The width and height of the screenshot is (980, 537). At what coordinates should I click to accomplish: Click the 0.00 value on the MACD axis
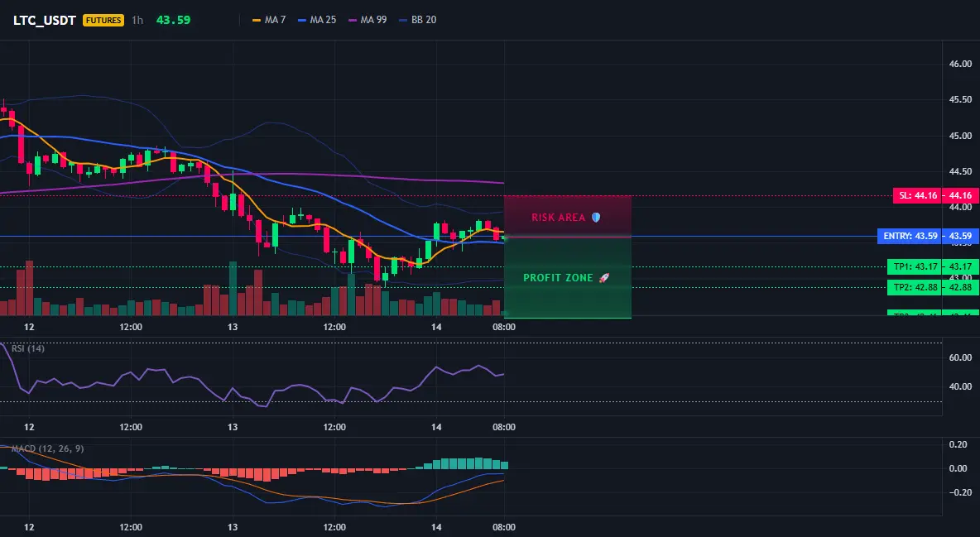coord(958,468)
